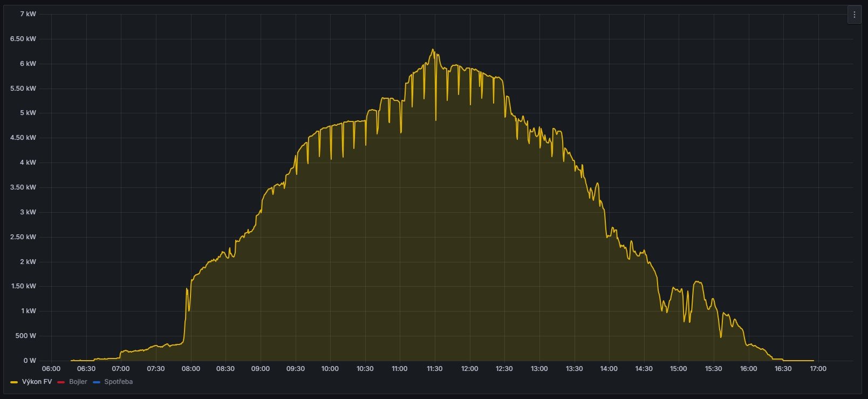Toggle the Výkon FV series label in legend
The width and height of the screenshot is (868, 399).
point(37,382)
